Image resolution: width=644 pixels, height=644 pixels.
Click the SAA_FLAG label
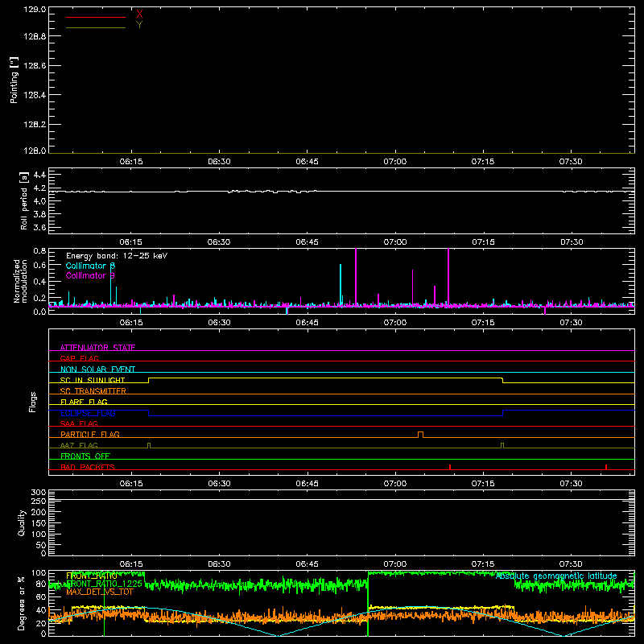(79, 423)
